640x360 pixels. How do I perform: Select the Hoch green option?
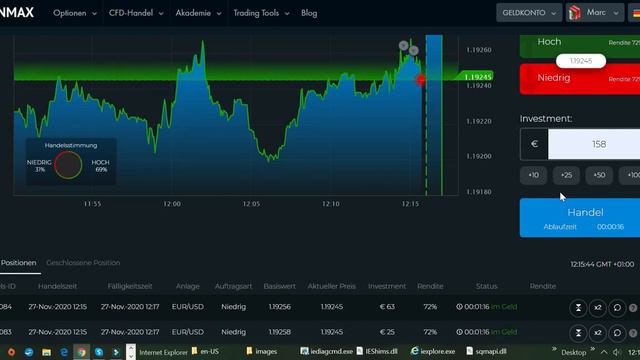tap(580, 46)
